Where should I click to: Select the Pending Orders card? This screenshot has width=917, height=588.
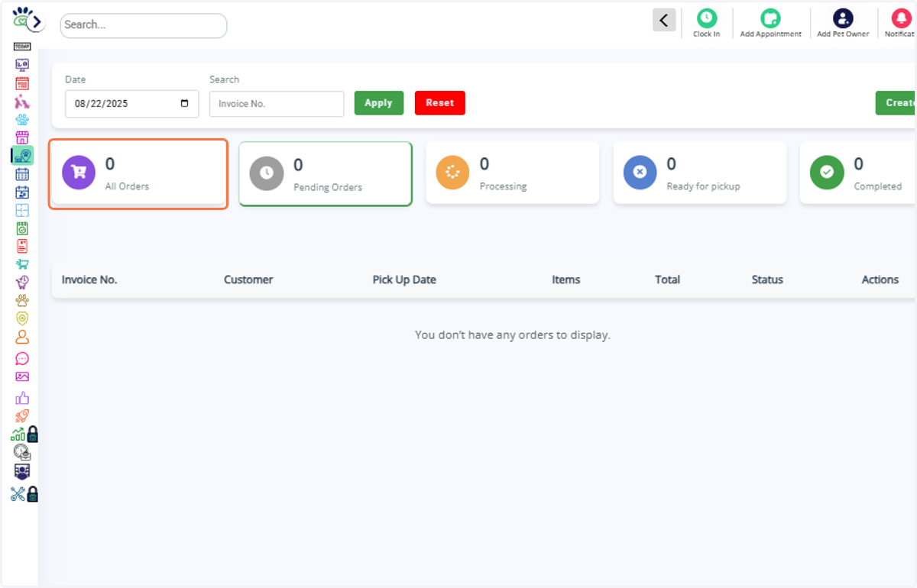326,174
